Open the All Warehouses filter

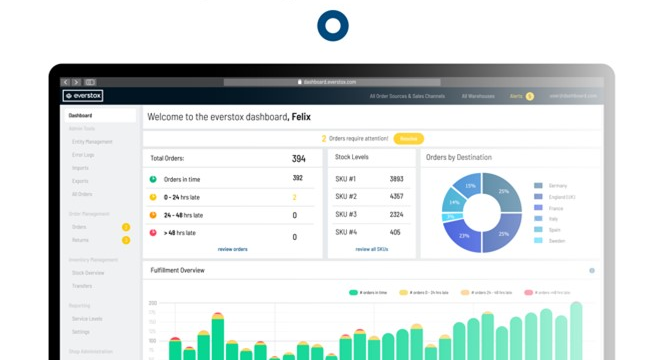click(478, 97)
